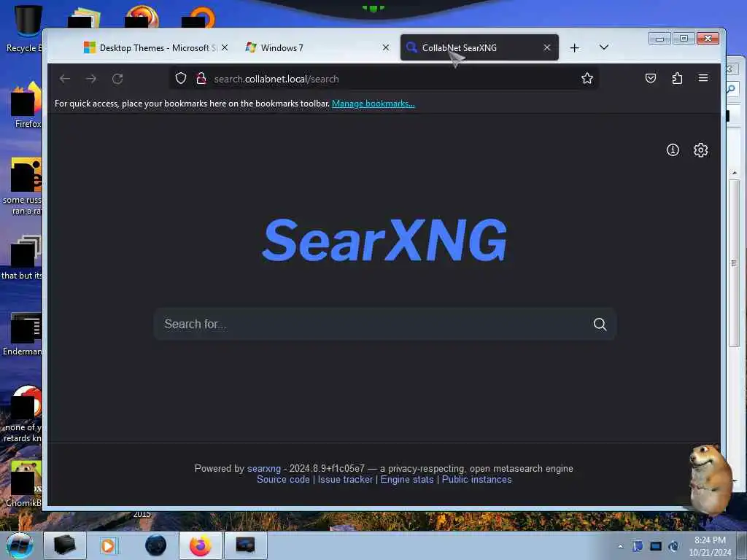The image size is (747, 560).
Task: Open the dark globe taskbar icon
Action: [156, 545]
